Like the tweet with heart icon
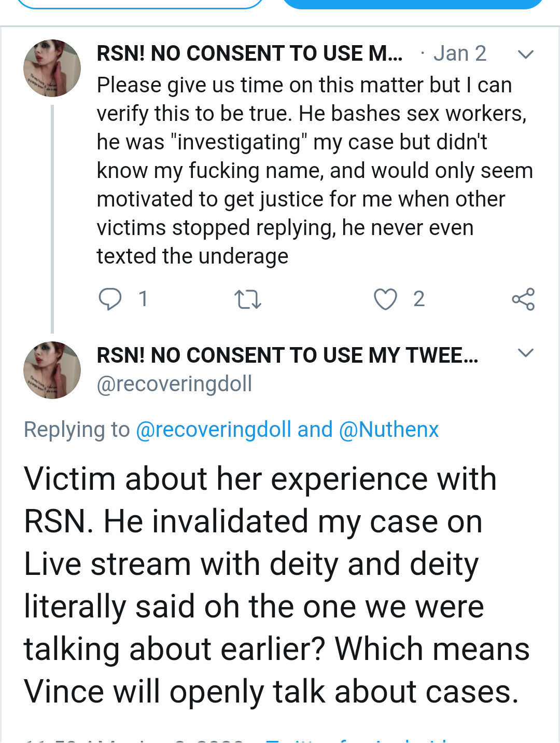Image resolution: width=560 pixels, height=743 pixels. 385,299
